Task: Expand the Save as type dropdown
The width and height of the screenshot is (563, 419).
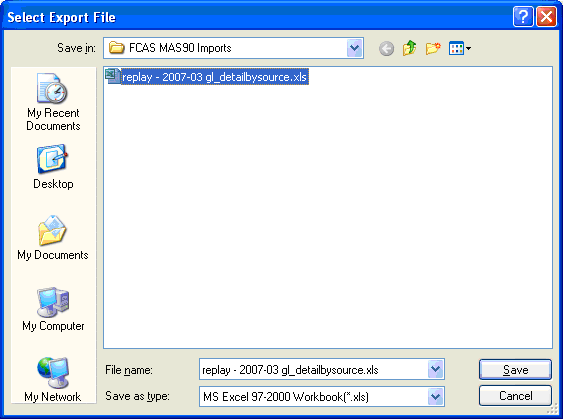Action: coord(436,397)
